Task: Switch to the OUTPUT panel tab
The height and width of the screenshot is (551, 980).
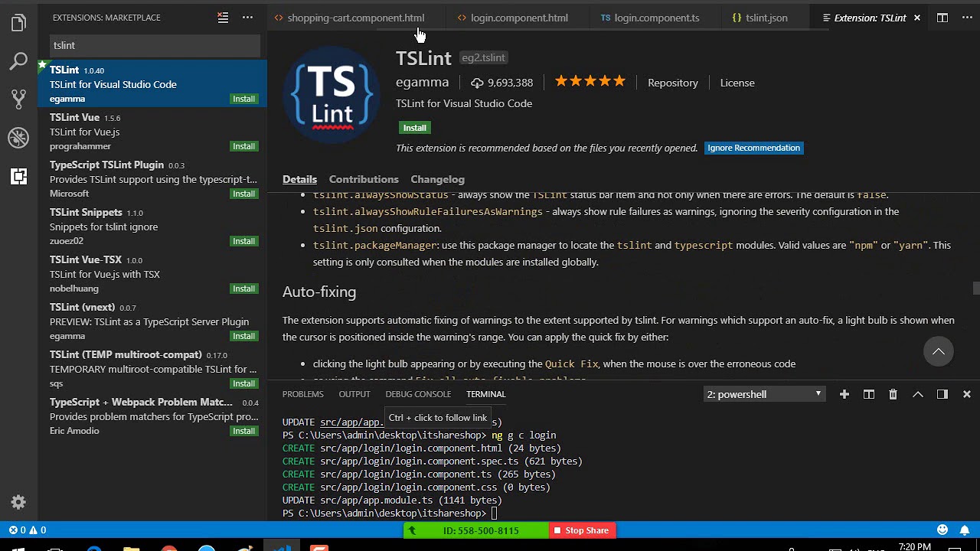Action: click(x=354, y=394)
